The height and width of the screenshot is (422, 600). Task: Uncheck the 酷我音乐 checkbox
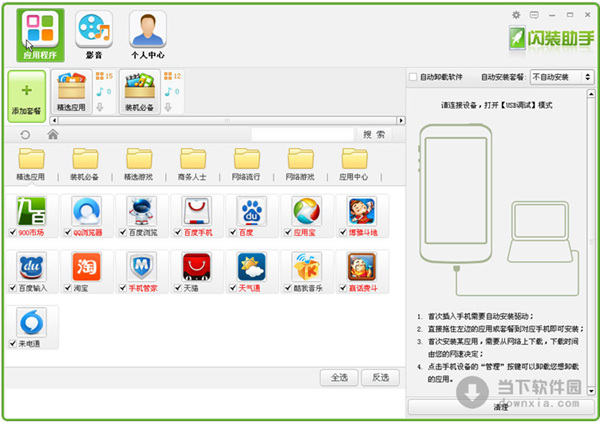coord(288,288)
